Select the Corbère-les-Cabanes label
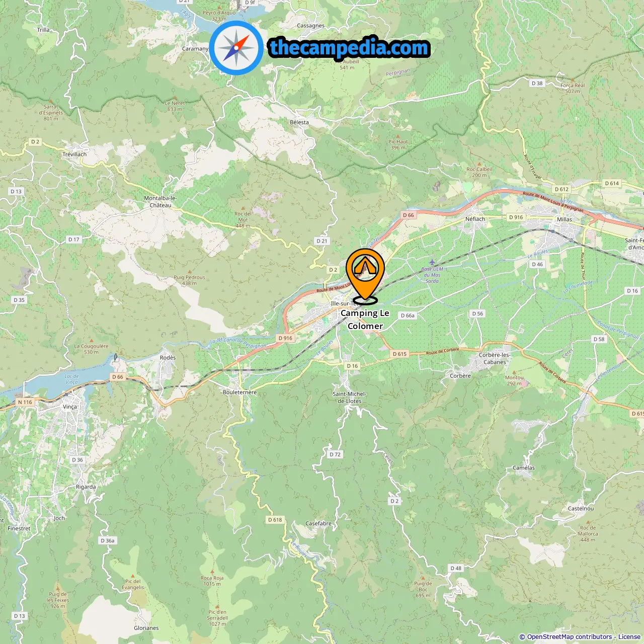The width and height of the screenshot is (644, 644). coord(495,358)
